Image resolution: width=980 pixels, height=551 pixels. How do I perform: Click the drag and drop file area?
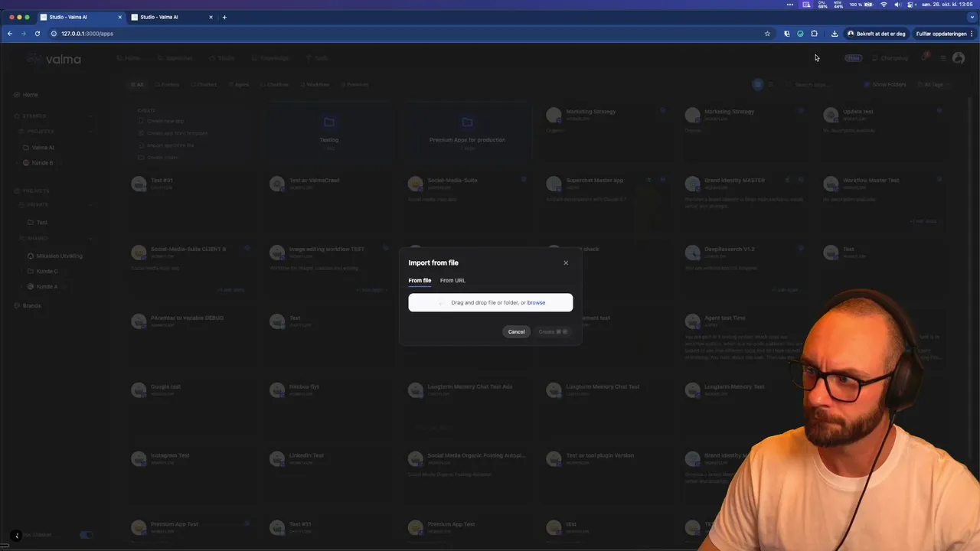tap(490, 302)
